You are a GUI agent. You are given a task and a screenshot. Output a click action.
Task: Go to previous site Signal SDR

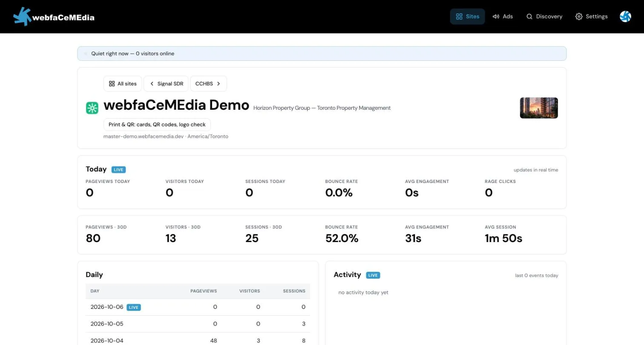click(166, 84)
